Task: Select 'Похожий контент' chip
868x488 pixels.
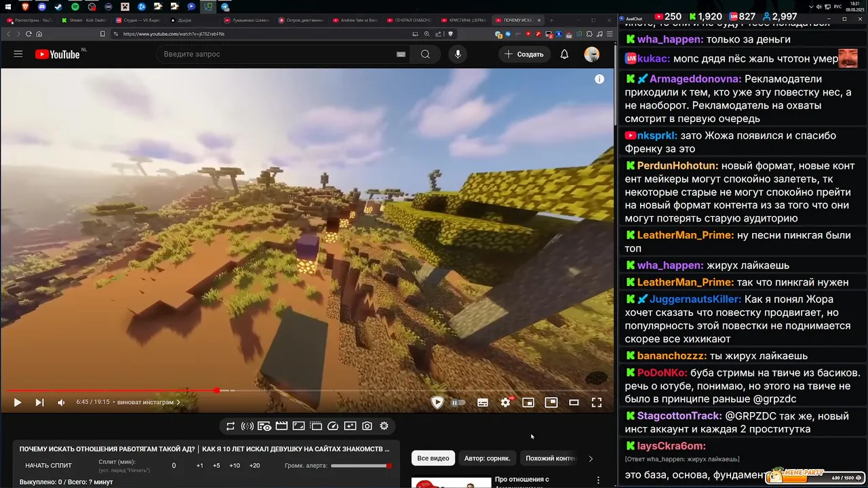Action: [x=550, y=458]
